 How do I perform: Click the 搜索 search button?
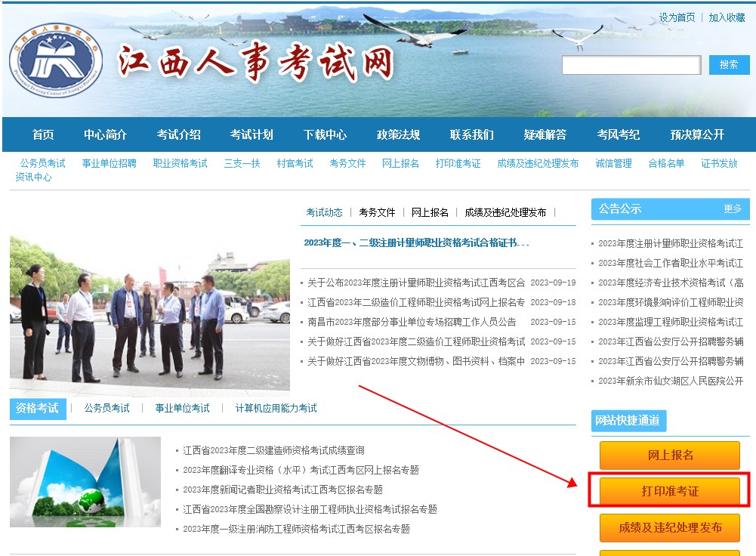tap(729, 65)
